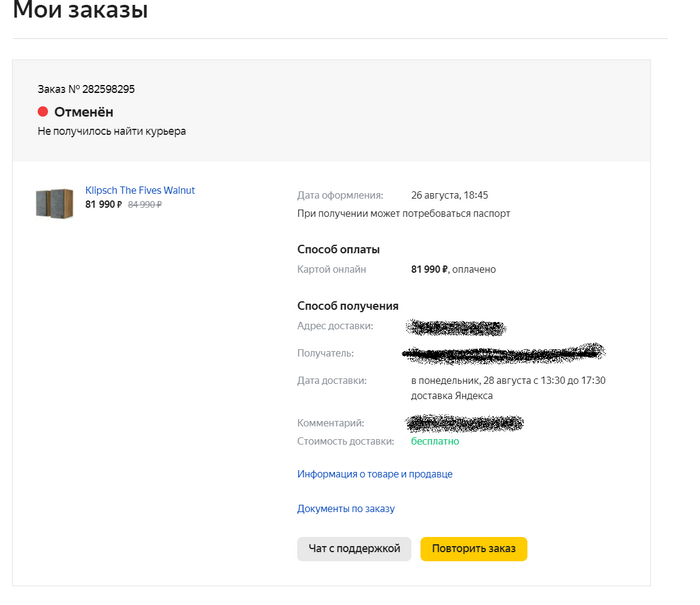Click the Способ получения section heading
700x605 pixels.
click(348, 306)
